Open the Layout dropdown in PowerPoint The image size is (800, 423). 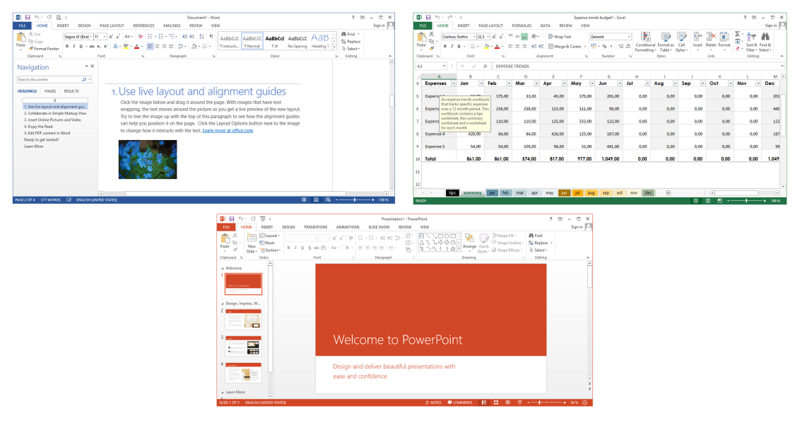(270, 236)
